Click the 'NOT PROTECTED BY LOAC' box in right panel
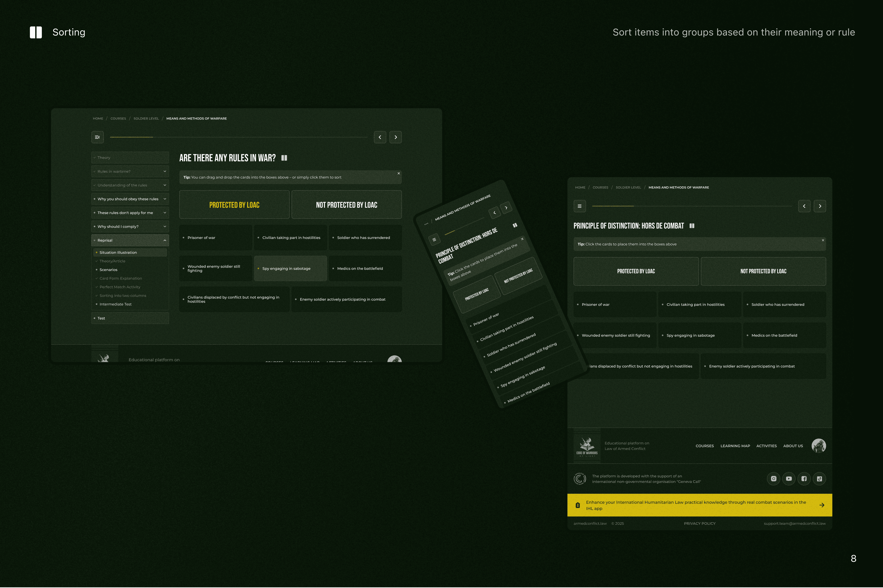 tap(763, 271)
